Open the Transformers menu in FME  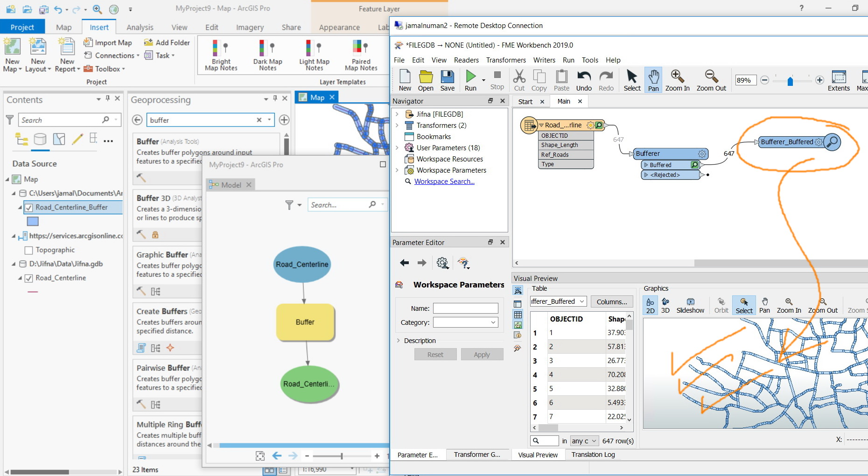point(506,60)
